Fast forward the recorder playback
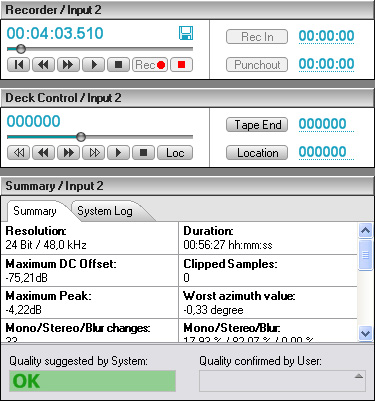 (x=68, y=65)
